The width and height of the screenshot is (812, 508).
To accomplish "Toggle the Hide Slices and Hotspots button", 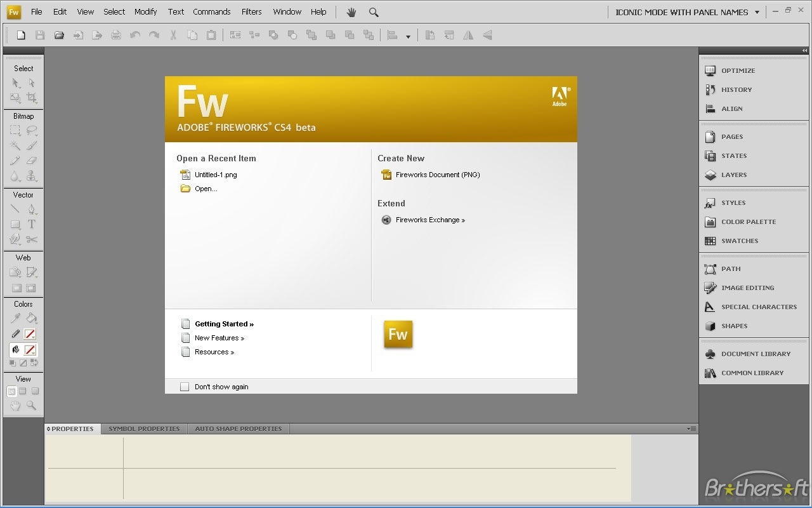I will coord(16,288).
